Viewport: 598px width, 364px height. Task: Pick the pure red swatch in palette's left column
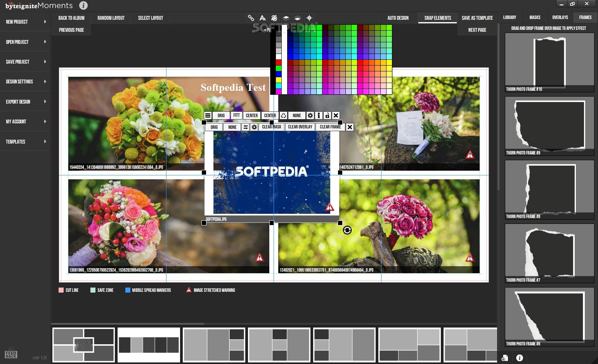pyautogui.click(x=278, y=62)
